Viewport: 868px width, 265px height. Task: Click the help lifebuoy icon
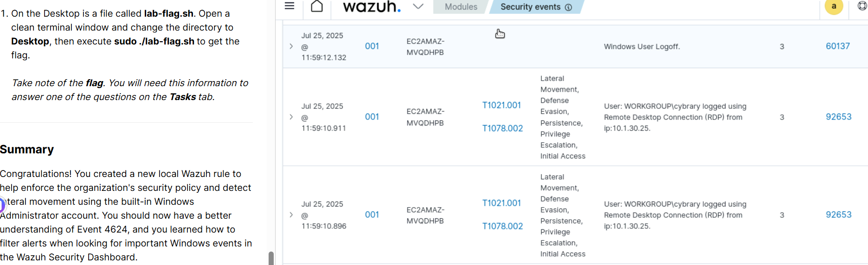[x=862, y=6]
